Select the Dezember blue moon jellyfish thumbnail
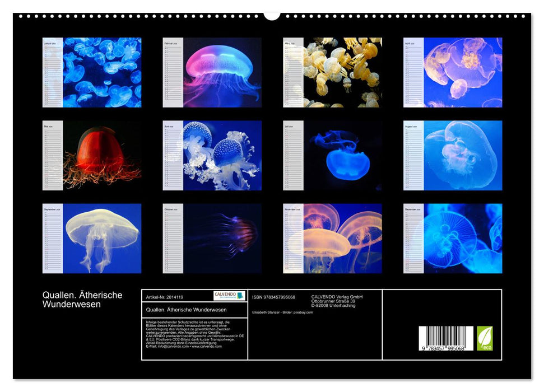 tap(453, 238)
